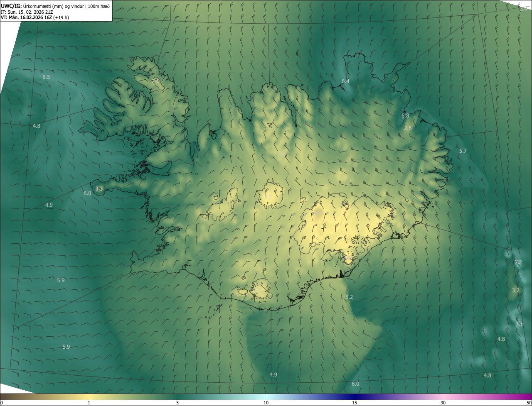The image size is (532, 406).
Task: Select the 1.0 value on Hofsjökull glacier
Action: (268, 197)
